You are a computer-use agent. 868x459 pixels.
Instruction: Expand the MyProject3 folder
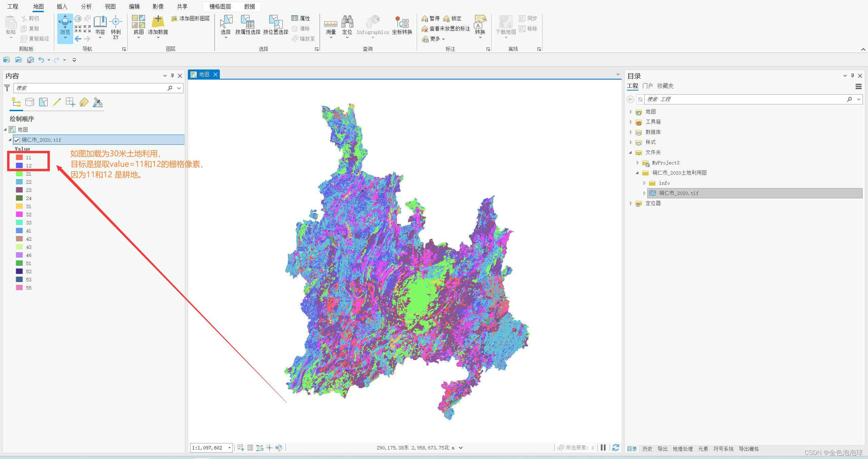pos(638,163)
